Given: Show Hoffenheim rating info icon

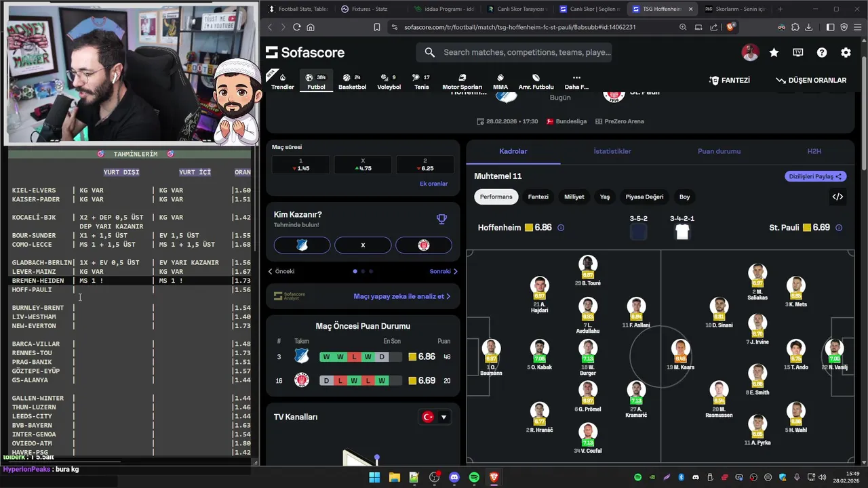Looking at the screenshot, I should (561, 228).
